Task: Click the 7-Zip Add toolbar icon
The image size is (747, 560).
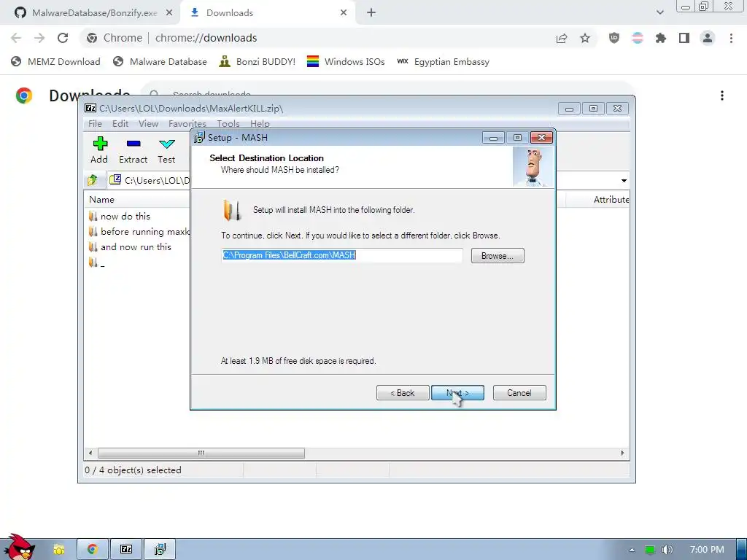Action: pyautogui.click(x=99, y=150)
